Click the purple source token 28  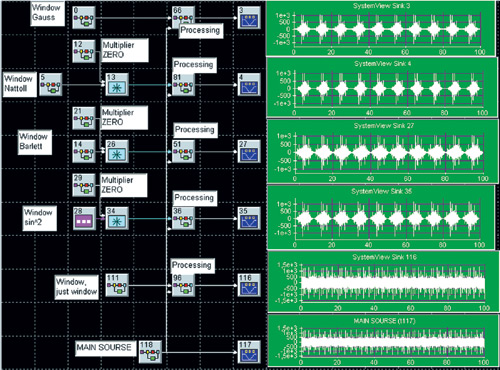pyautogui.click(x=84, y=218)
